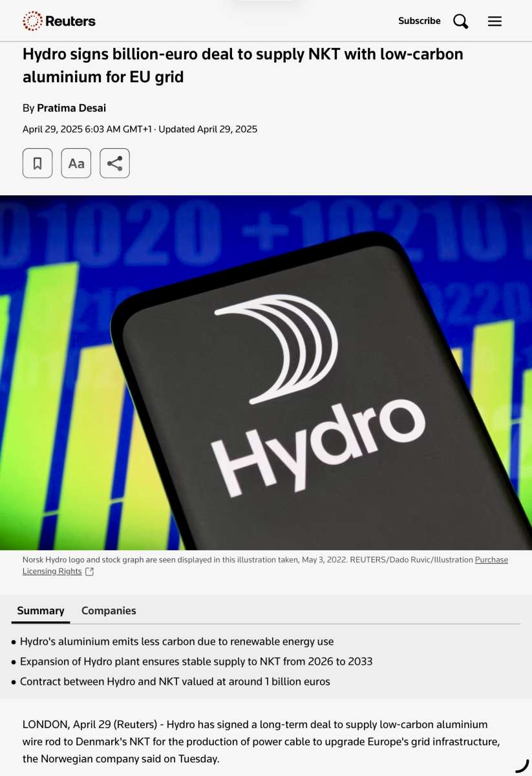Viewport: 532px width, 776px height.
Task: Click the bullet about supply from 2026 to 2033
Action: 196,662
